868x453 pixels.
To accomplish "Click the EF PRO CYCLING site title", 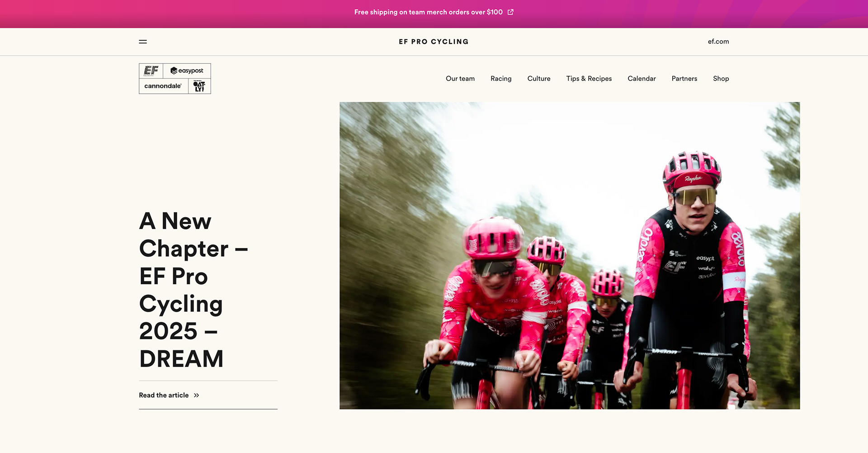I will 434,42.
